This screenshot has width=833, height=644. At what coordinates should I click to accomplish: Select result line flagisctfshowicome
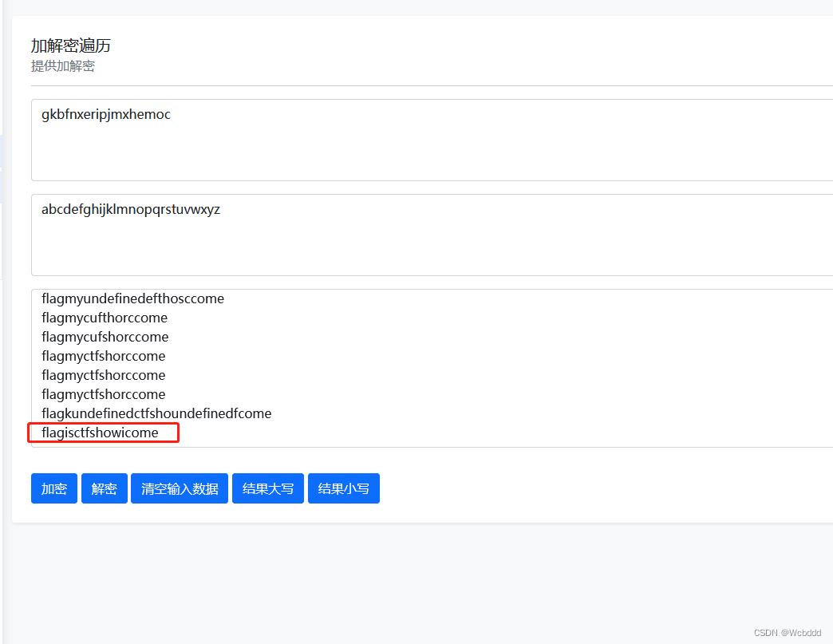point(100,433)
